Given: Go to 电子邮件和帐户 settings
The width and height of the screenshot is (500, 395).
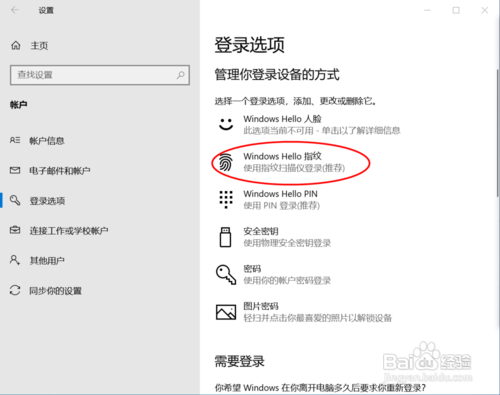Looking at the screenshot, I should [x=60, y=171].
